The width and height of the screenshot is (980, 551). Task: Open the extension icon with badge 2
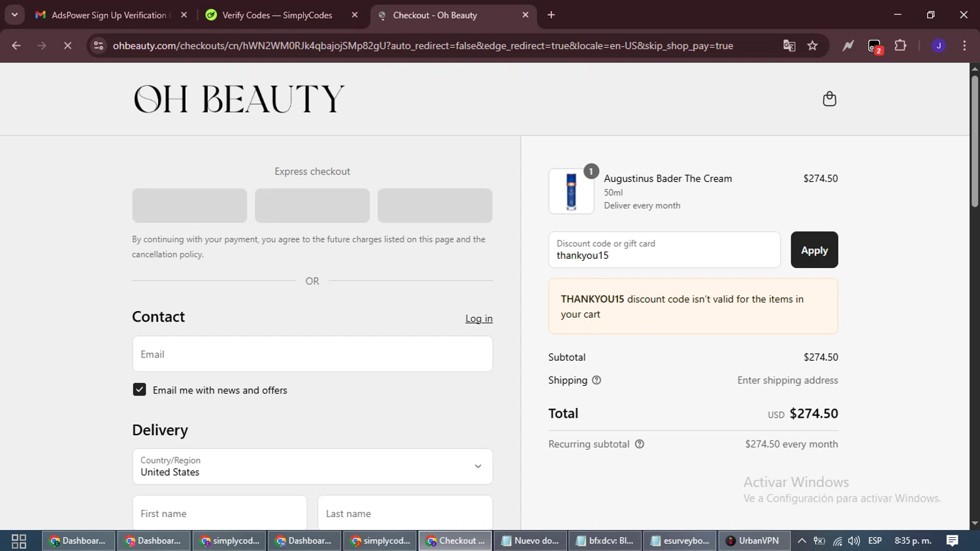(x=875, y=46)
